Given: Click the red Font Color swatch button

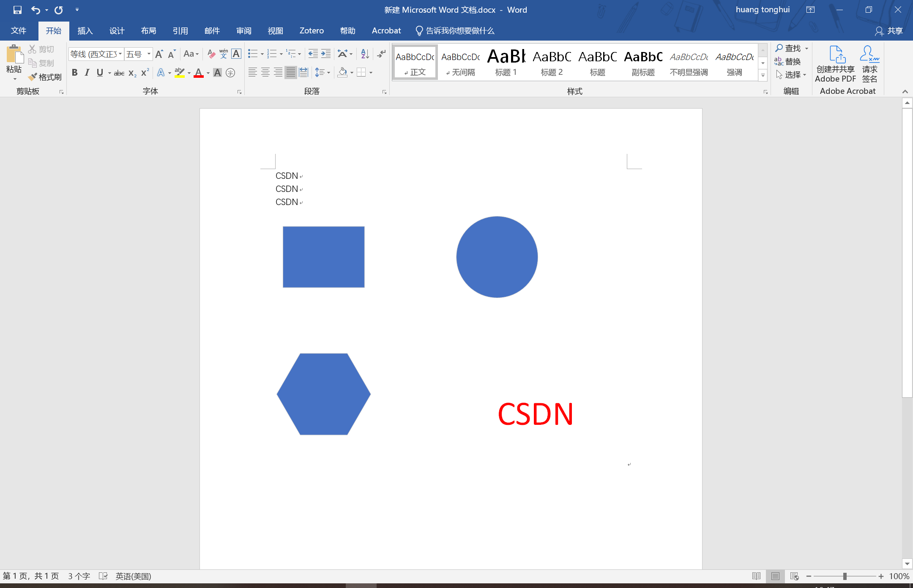Looking at the screenshot, I should click(x=199, y=73).
